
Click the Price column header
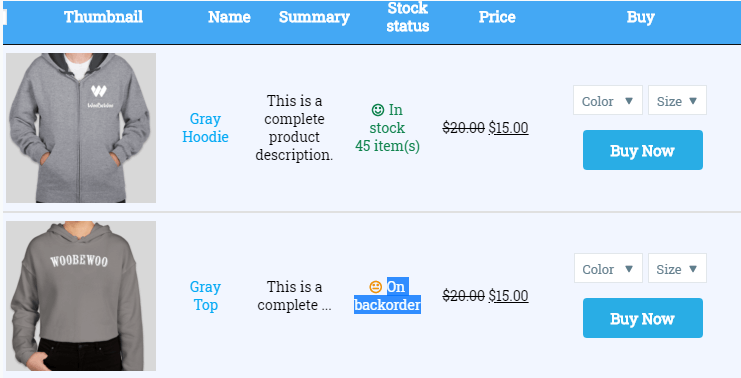coord(497,17)
